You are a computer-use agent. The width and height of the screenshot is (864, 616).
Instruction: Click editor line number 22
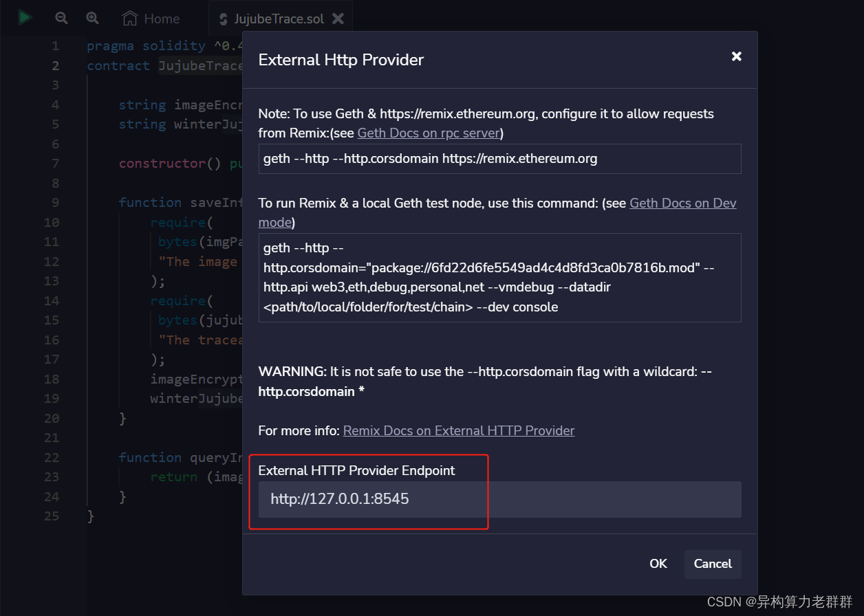coord(52,457)
